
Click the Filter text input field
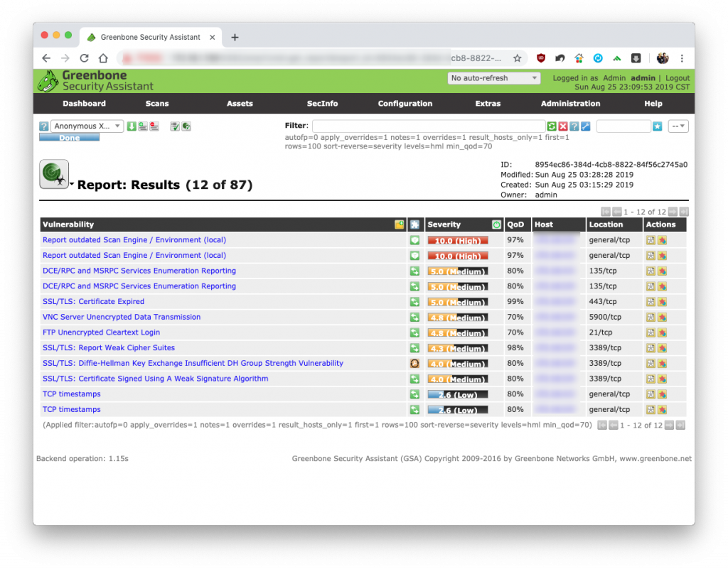click(x=429, y=126)
